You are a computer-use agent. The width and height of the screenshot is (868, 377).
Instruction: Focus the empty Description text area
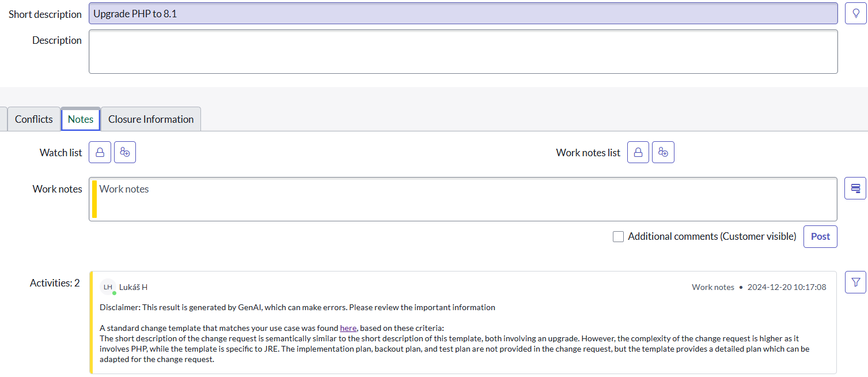point(463,52)
